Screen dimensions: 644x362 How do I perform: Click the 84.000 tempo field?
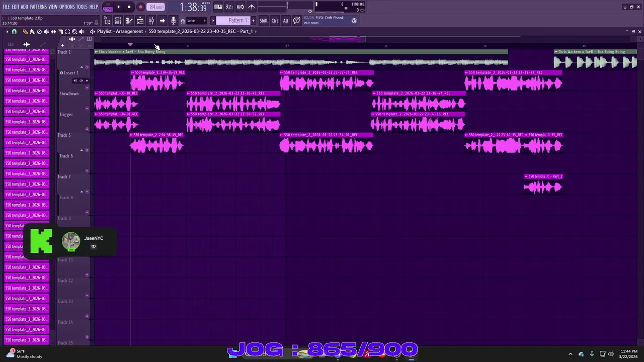pyautogui.click(x=156, y=7)
